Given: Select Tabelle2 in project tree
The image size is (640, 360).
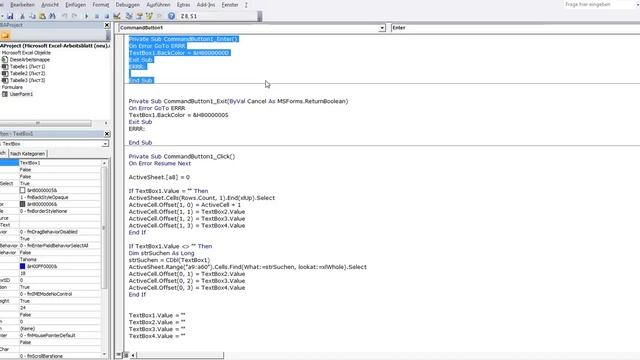Looking at the screenshot, I should (x=27, y=73).
